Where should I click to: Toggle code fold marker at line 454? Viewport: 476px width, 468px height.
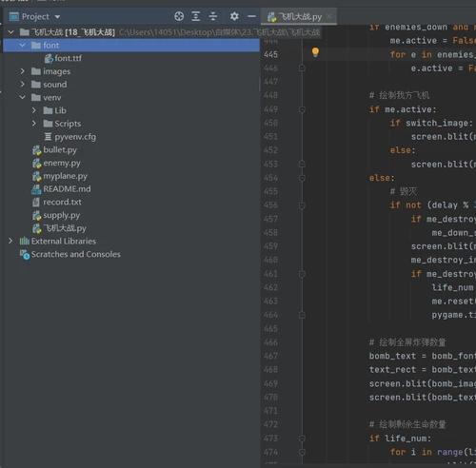click(302, 178)
